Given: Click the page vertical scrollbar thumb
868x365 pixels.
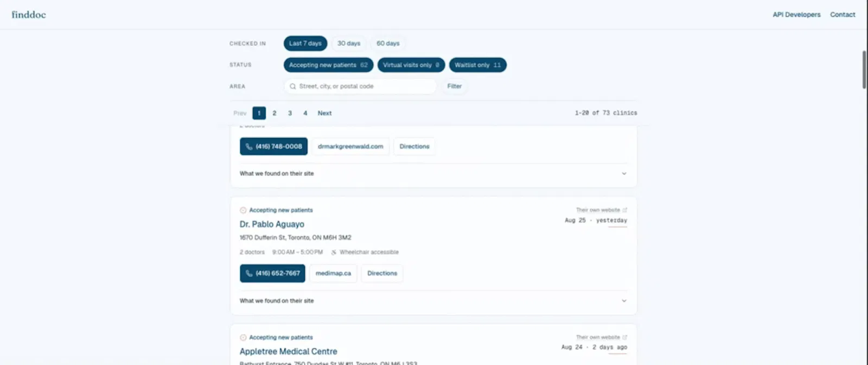Looking at the screenshot, I should click(865, 70).
